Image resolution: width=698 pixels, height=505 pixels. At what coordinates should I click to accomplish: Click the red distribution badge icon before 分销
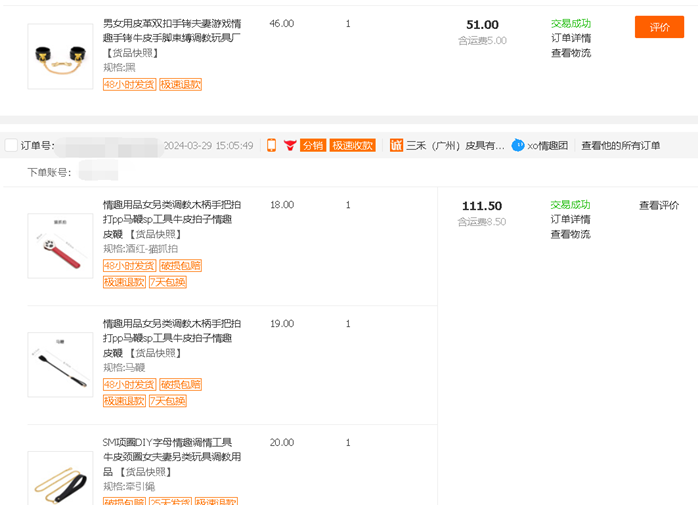click(x=290, y=145)
